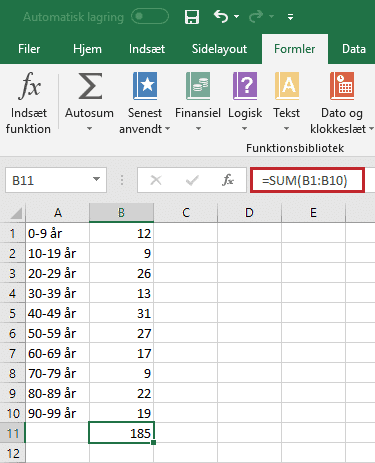Switch to the Sidelayout tab
The image size is (375, 463).
(x=219, y=49)
